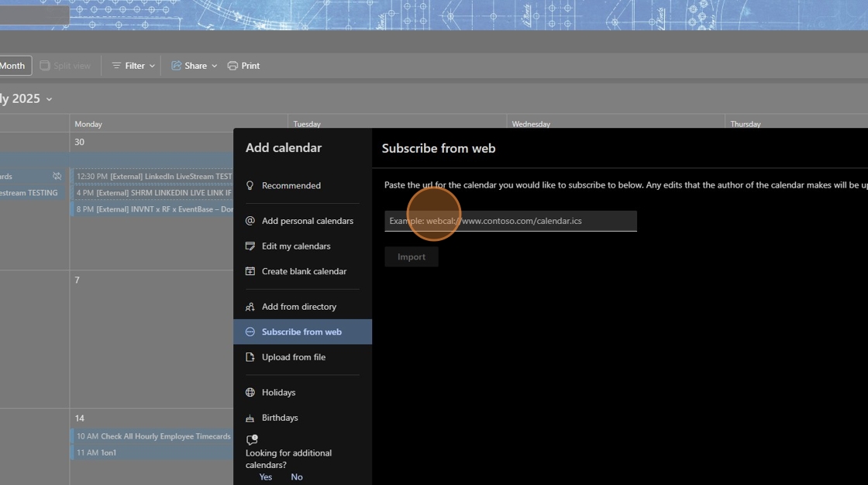
Task: Click the Upload from file document icon
Action: coord(250,357)
